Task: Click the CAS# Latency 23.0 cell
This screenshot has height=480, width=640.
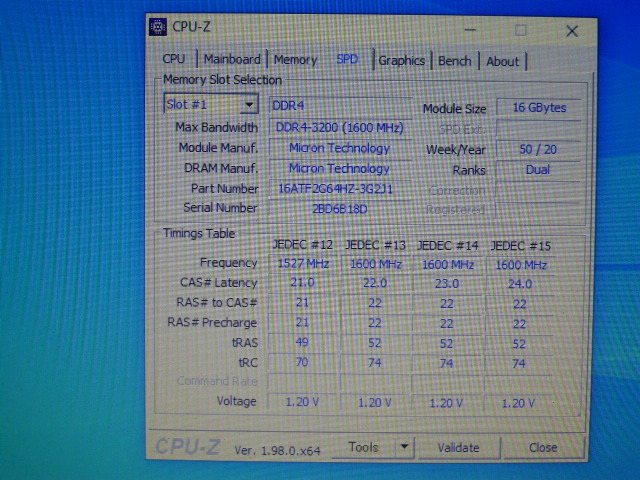Action: [447, 283]
